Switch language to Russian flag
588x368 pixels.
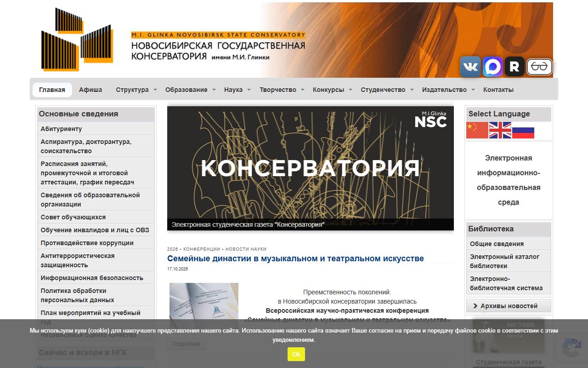(x=523, y=130)
